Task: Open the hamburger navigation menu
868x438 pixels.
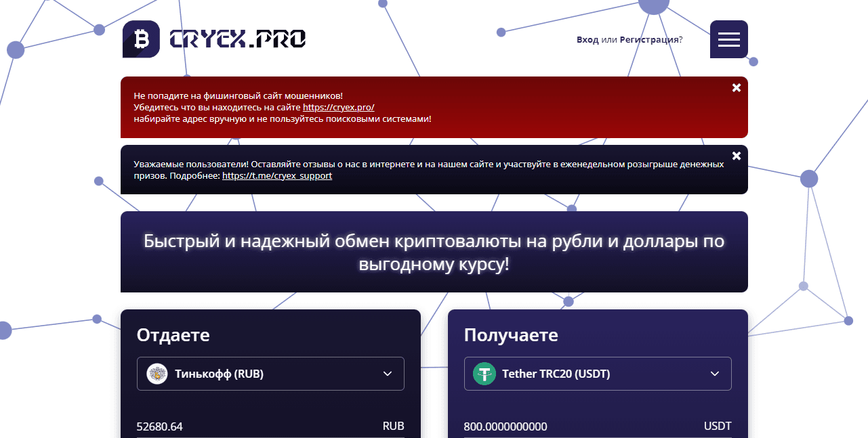Action: tap(728, 39)
